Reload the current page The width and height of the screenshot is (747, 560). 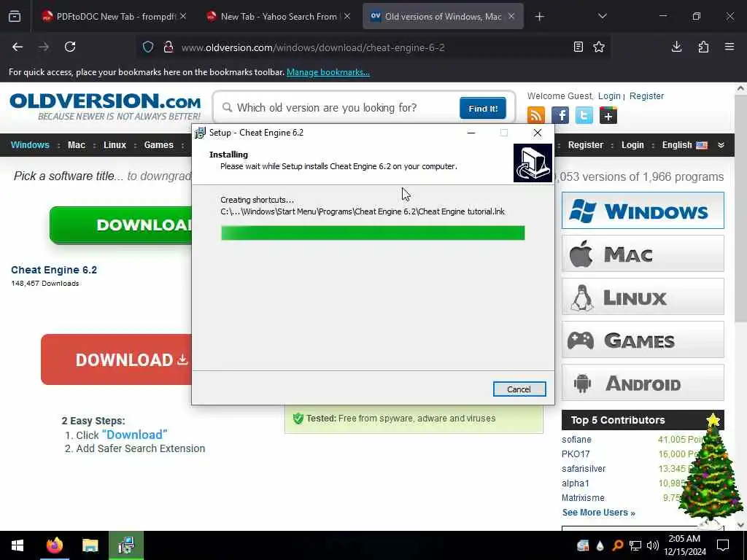coord(70,47)
